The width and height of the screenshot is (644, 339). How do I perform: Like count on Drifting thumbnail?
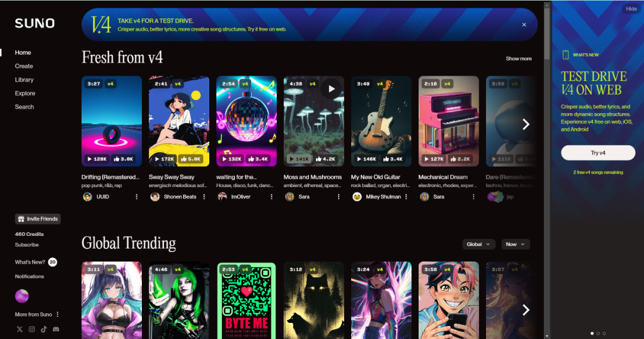point(123,159)
